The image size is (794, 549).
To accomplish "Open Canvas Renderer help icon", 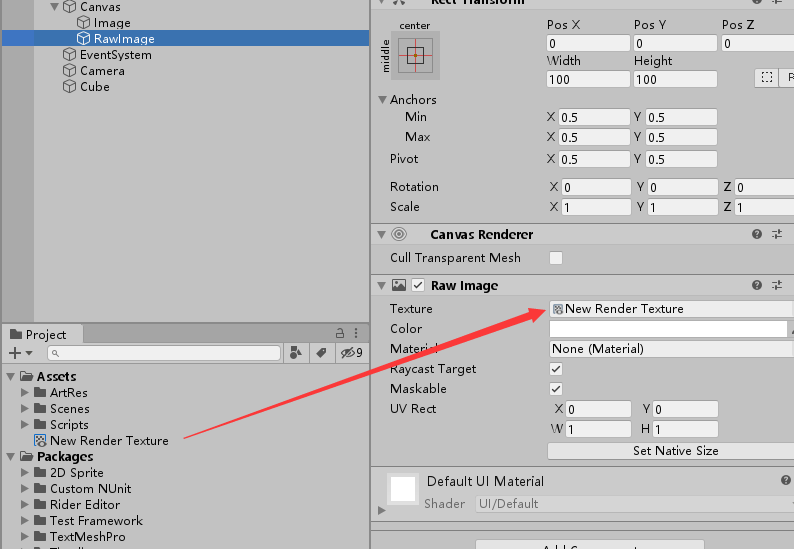I will [757, 234].
